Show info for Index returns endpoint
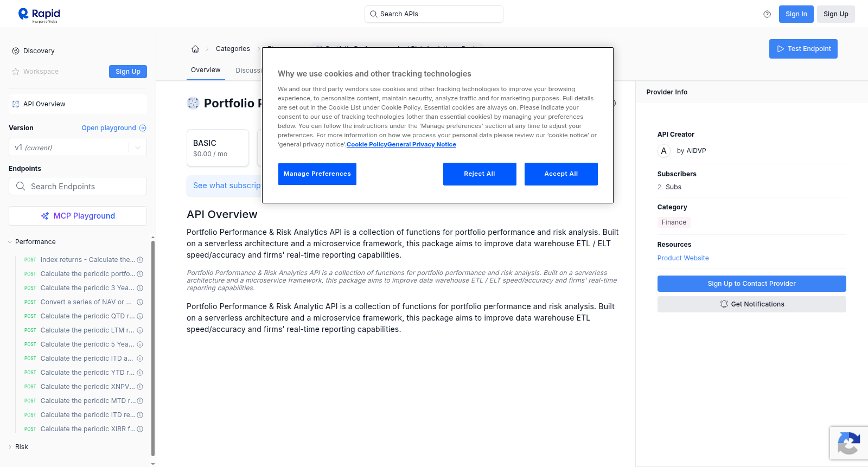The image size is (868, 467). [x=140, y=260]
